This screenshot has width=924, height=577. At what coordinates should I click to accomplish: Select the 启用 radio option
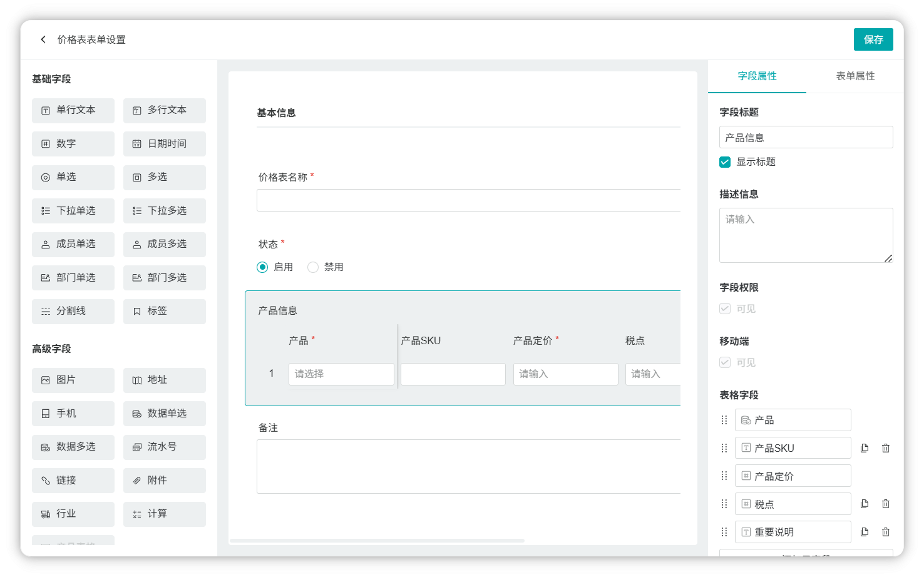pyautogui.click(x=262, y=267)
